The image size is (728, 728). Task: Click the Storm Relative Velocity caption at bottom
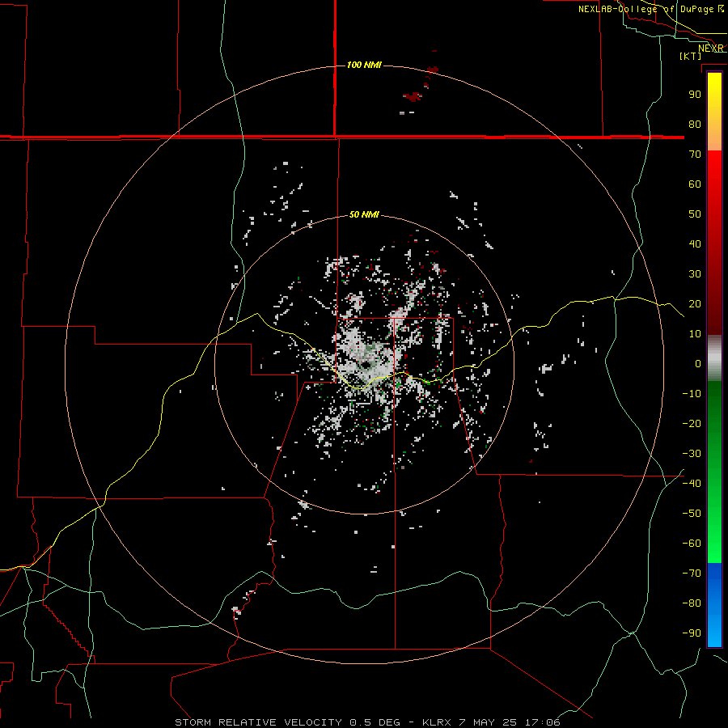click(x=367, y=722)
